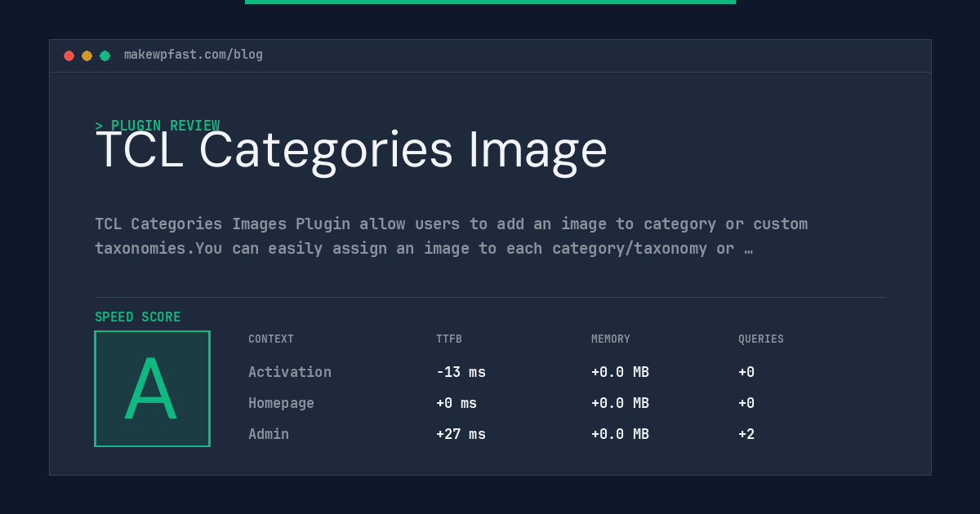Click Homepage queries value +0
Viewport: 980px width, 514px height.
(x=746, y=403)
